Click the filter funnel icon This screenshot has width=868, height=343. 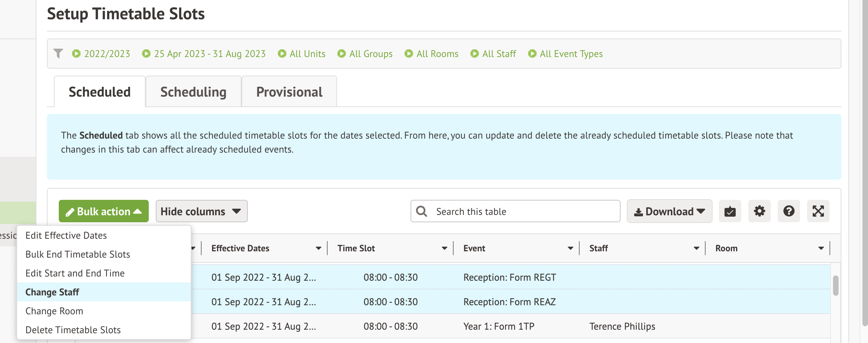58,54
